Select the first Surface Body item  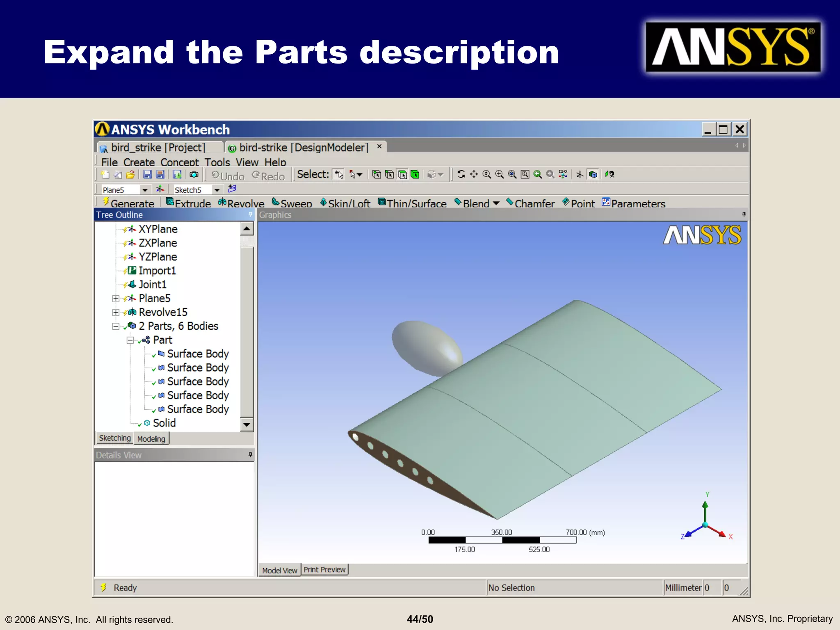198,354
